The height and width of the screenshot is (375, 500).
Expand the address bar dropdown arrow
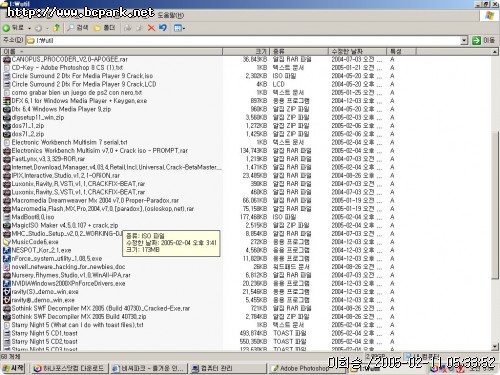[464, 41]
